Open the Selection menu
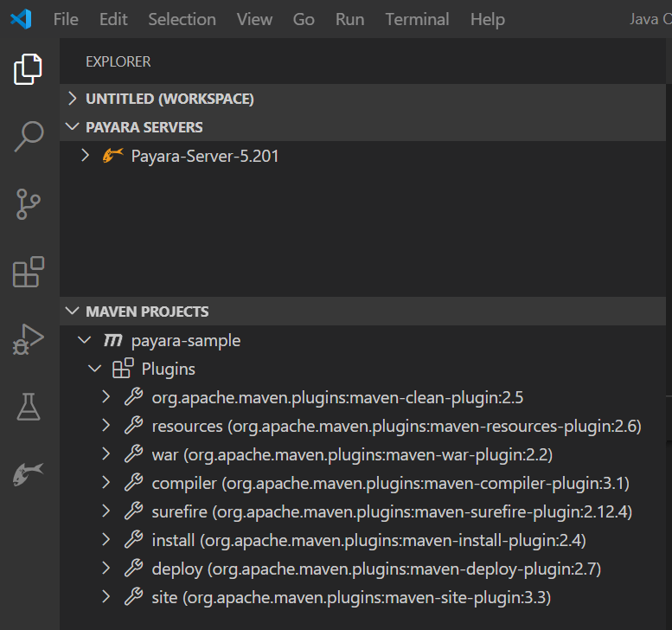 182,19
